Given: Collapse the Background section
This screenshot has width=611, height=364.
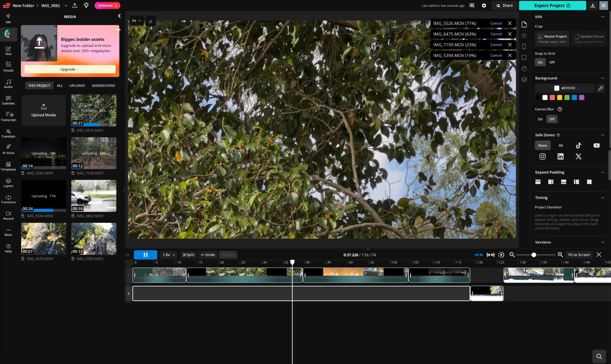Looking at the screenshot, I should 602,78.
